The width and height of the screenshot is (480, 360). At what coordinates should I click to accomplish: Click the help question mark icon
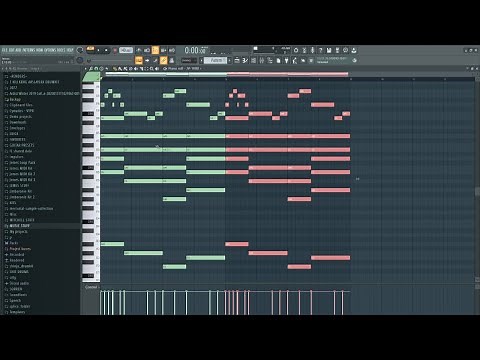tap(320, 50)
